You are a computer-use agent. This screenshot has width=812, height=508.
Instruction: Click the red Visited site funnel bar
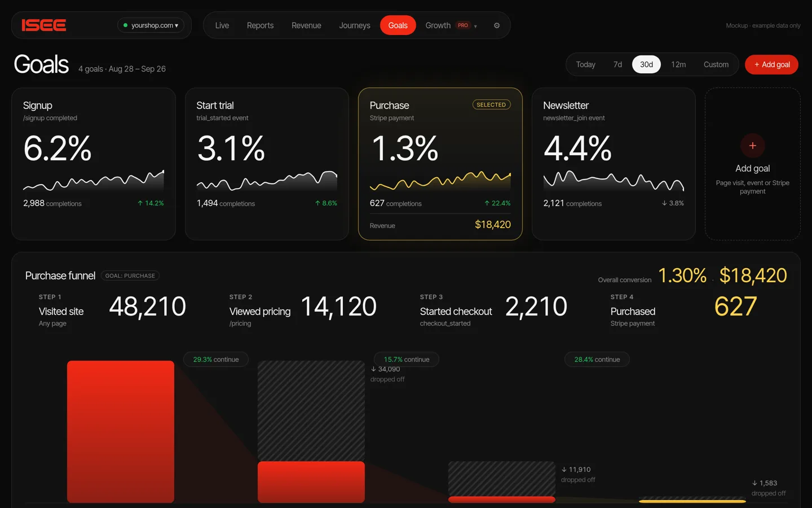coord(121,431)
